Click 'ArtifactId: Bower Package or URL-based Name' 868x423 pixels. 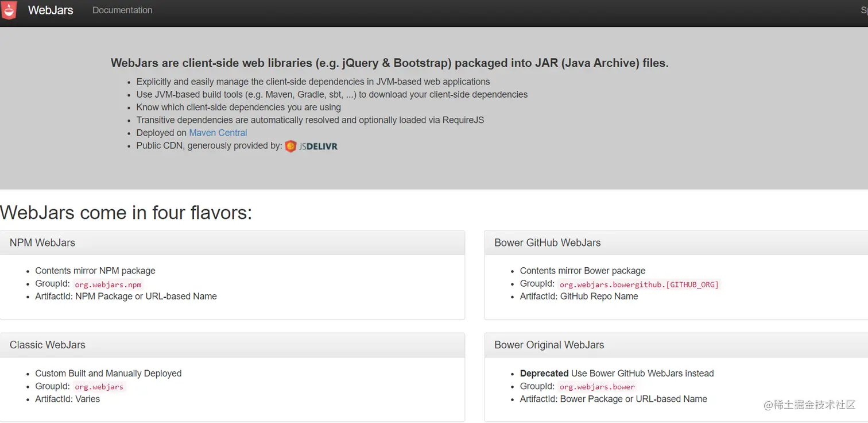pos(614,399)
